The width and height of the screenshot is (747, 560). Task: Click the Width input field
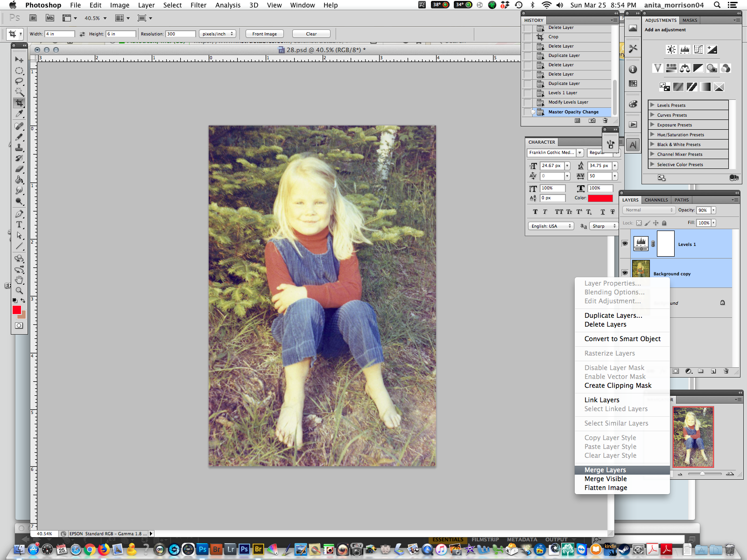pyautogui.click(x=59, y=34)
